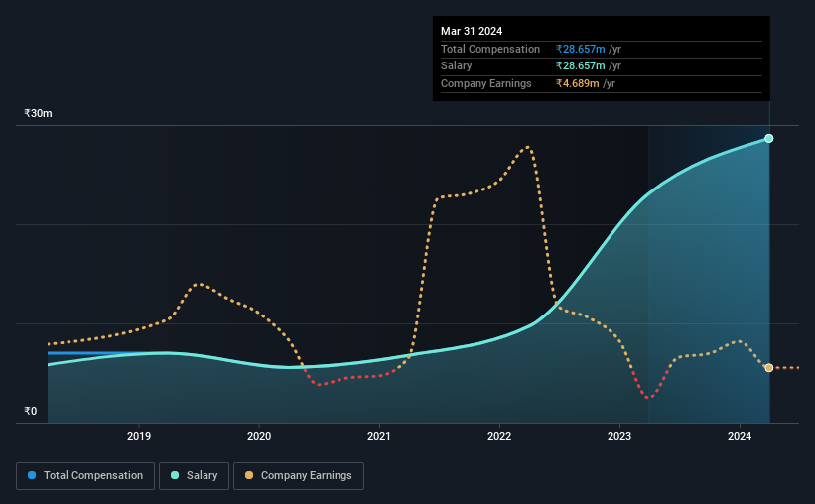815x504 pixels.
Task: Click the teal salary data point marker
Action: (768, 138)
